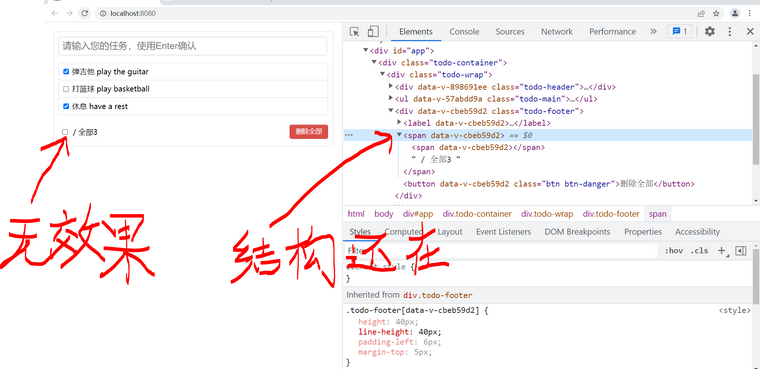The image size is (760, 369).
Task: Collapse the selected span node
Action: click(x=399, y=135)
